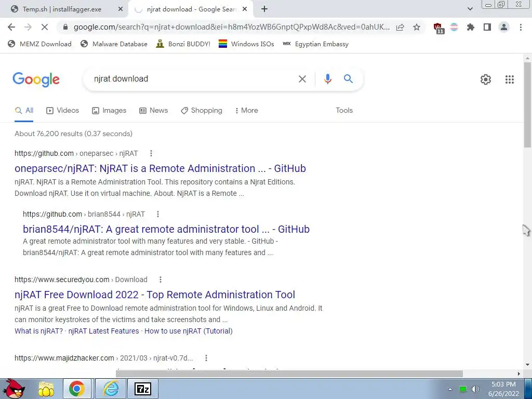Viewport: 532px width, 399px height.
Task: Submit search with the magnifier icon
Action: point(348,79)
